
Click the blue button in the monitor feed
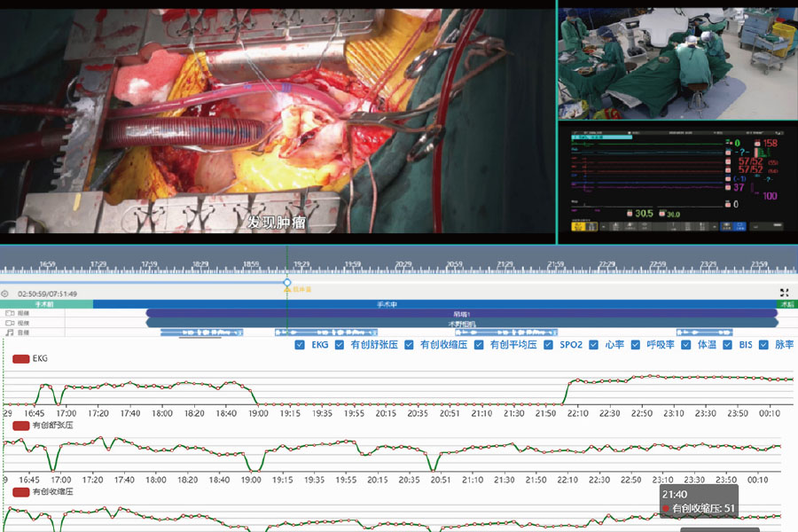click(733, 227)
